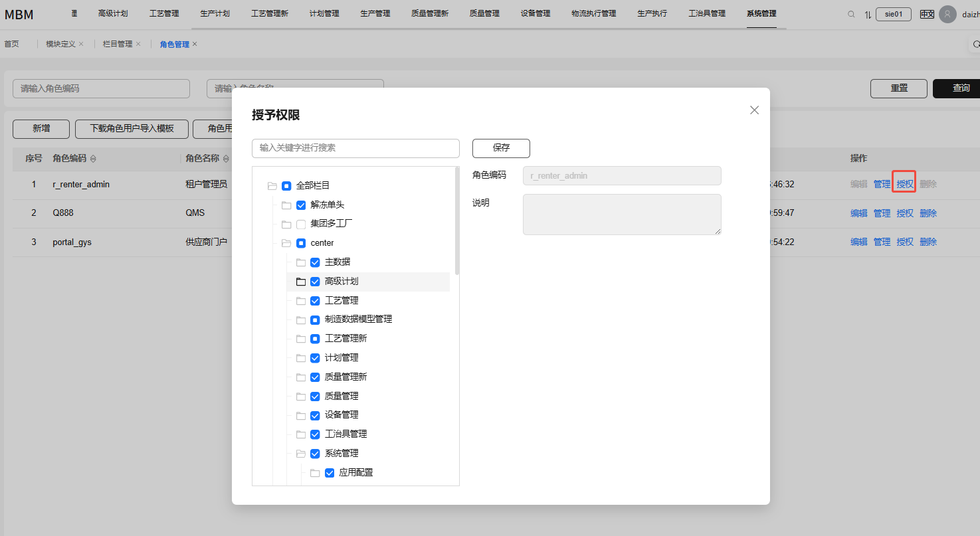The image size is (980, 536).
Task: Close the 栏目管理 tab with its X
Action: pos(138,44)
